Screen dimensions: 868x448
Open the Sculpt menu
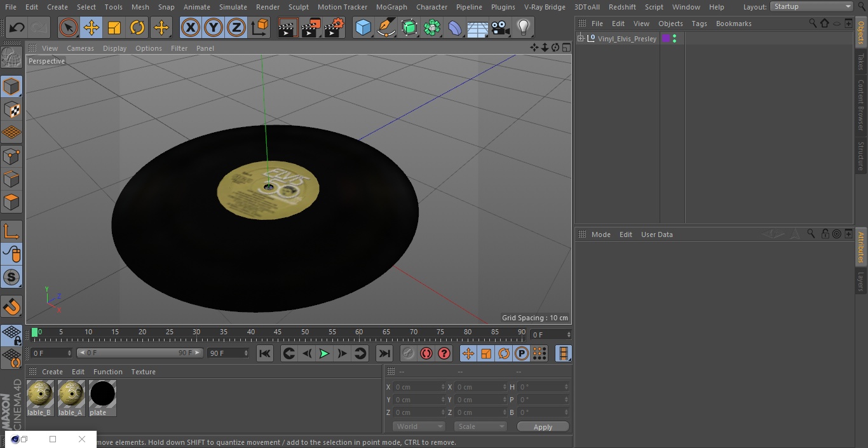point(299,7)
